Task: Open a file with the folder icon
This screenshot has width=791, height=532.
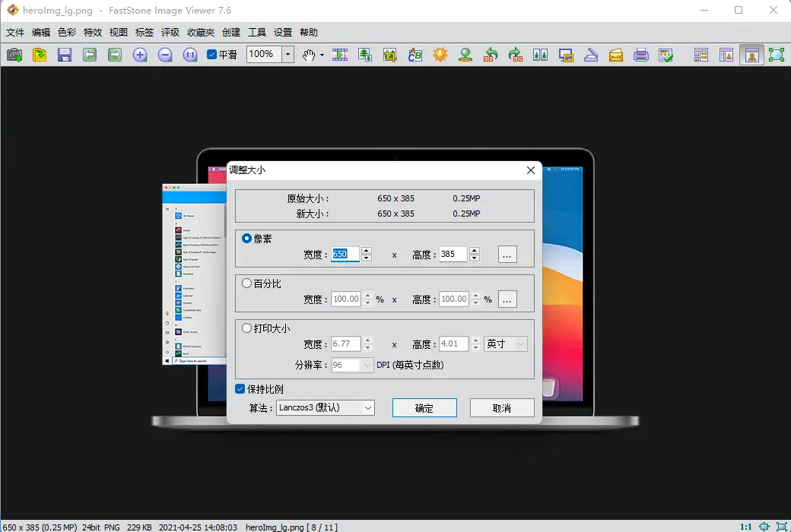Action: tap(40, 55)
